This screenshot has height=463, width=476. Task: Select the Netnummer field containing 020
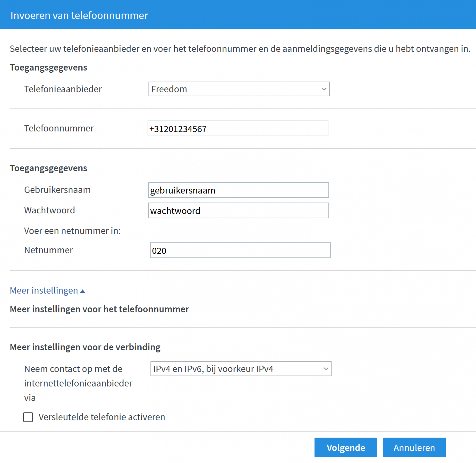tap(240, 250)
